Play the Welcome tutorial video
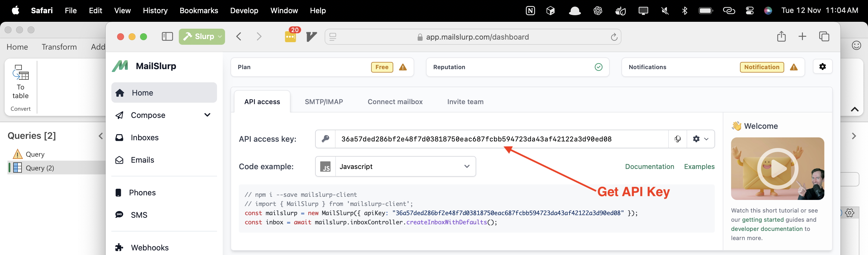Image resolution: width=868 pixels, height=255 pixels. pos(777,168)
